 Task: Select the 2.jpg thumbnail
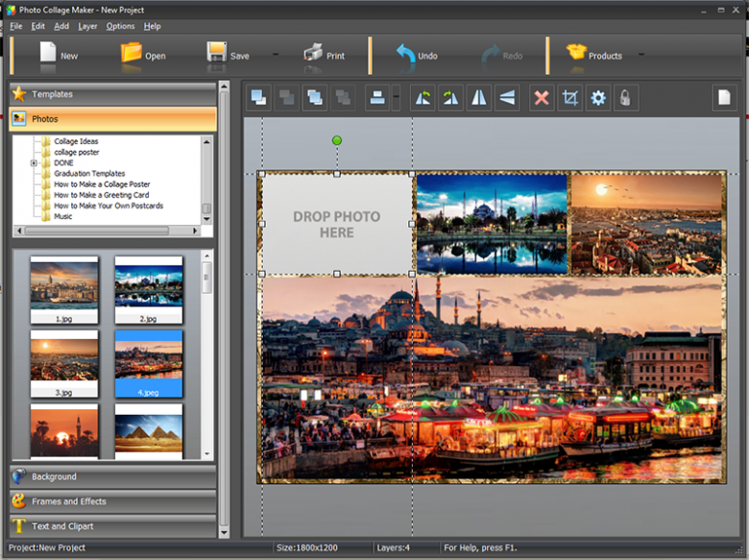point(149,289)
